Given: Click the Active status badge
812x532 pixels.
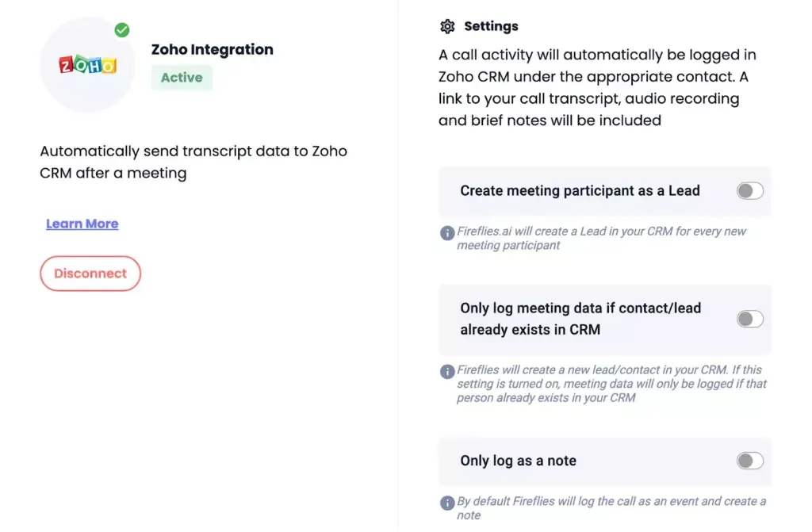Looking at the screenshot, I should [182, 78].
